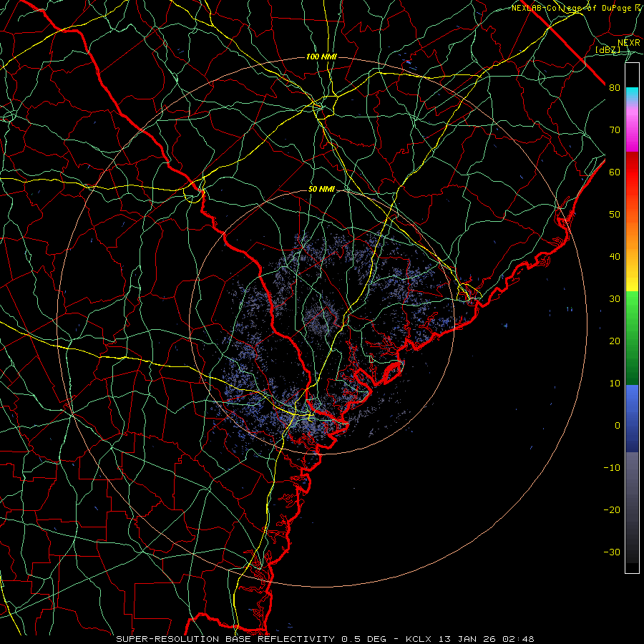The image size is (644, 644).
Task: Click the 70 value on the color scale
Action: coord(615,130)
